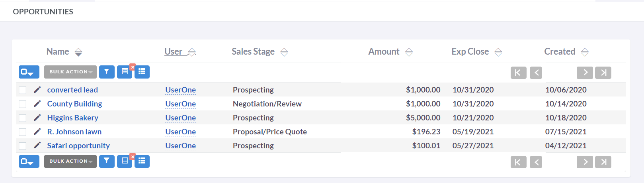Check the converted lead row checkbox
644x183 pixels.
click(23, 90)
